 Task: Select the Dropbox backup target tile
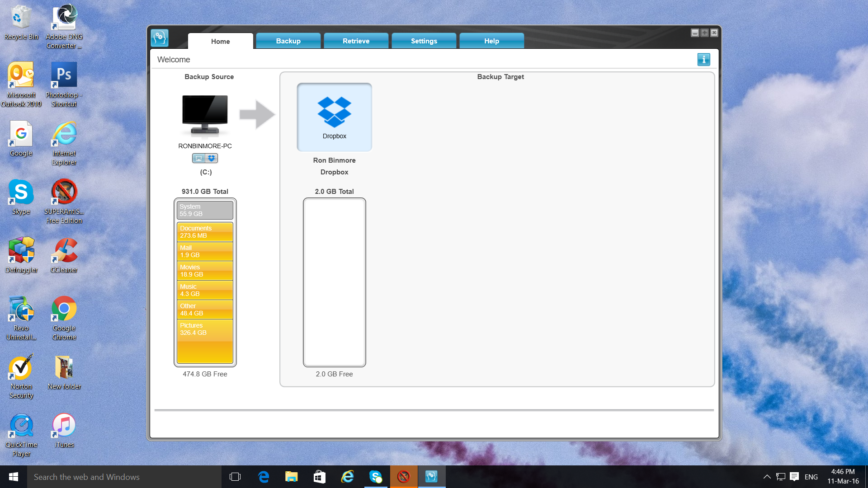click(334, 117)
